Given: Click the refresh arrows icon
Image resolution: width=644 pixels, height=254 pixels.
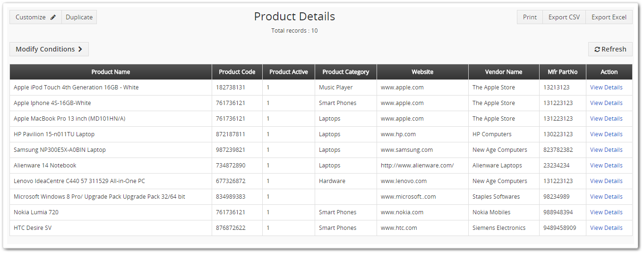Looking at the screenshot, I should tap(597, 50).
